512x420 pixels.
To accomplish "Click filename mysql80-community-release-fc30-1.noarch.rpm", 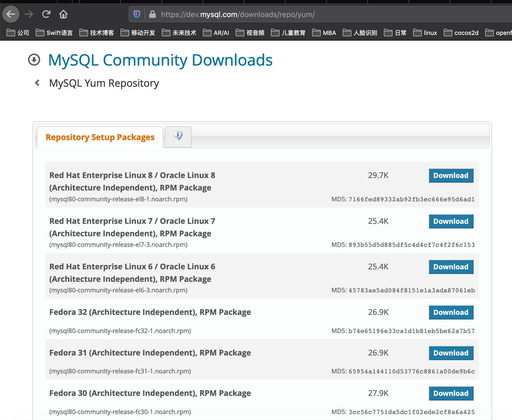I will tap(120, 412).
